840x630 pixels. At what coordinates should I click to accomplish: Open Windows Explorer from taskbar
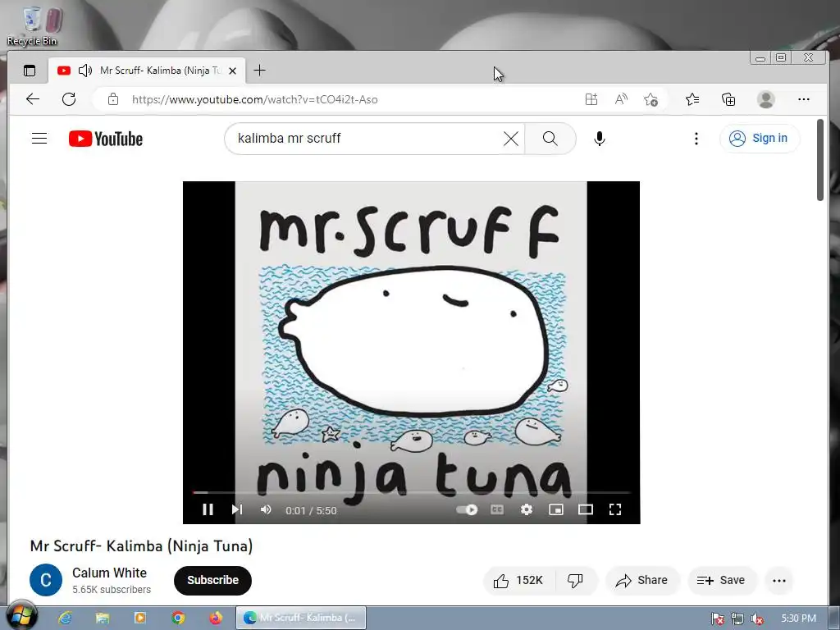pos(103,618)
